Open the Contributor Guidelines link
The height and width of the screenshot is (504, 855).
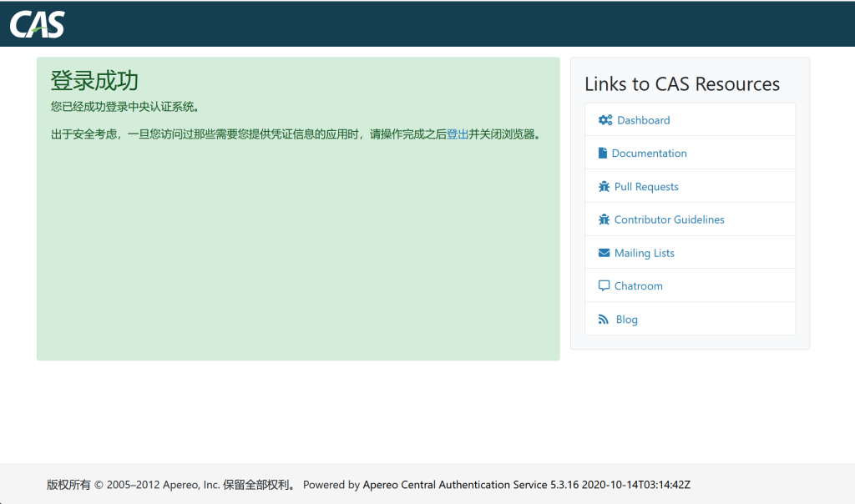pos(669,219)
